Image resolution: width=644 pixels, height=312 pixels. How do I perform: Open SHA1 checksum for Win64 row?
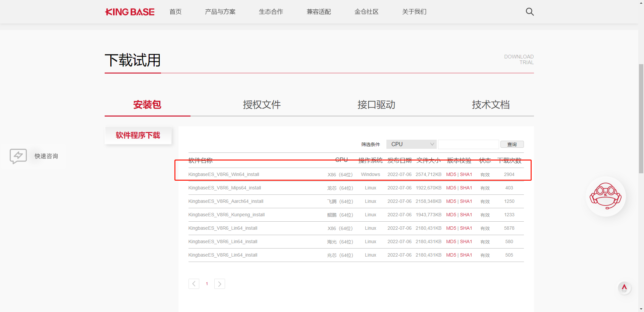tap(466, 174)
